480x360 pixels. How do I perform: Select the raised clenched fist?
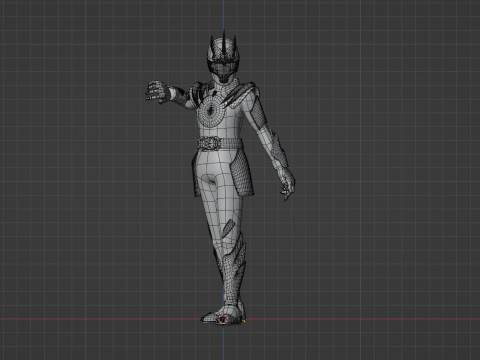pyautogui.click(x=157, y=91)
